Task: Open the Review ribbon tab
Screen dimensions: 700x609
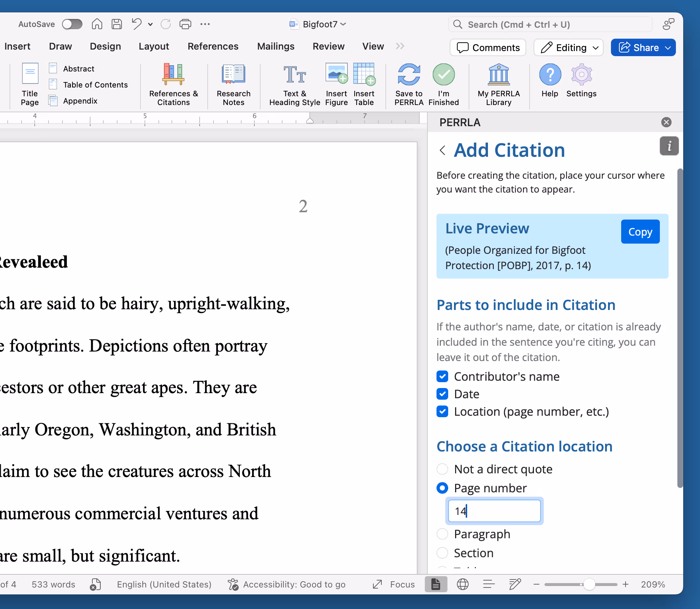Action: 328,46
